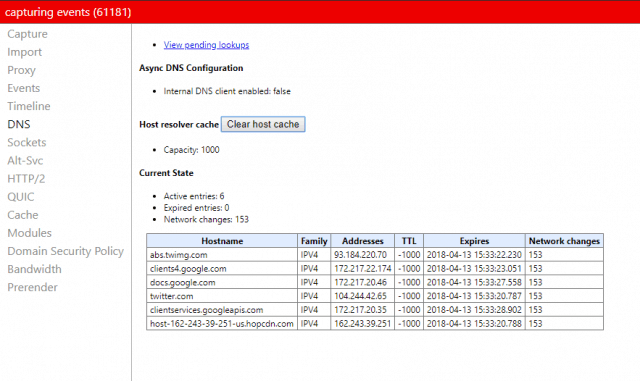Click the Current State heading
This screenshot has width=640, height=381.
click(166, 173)
